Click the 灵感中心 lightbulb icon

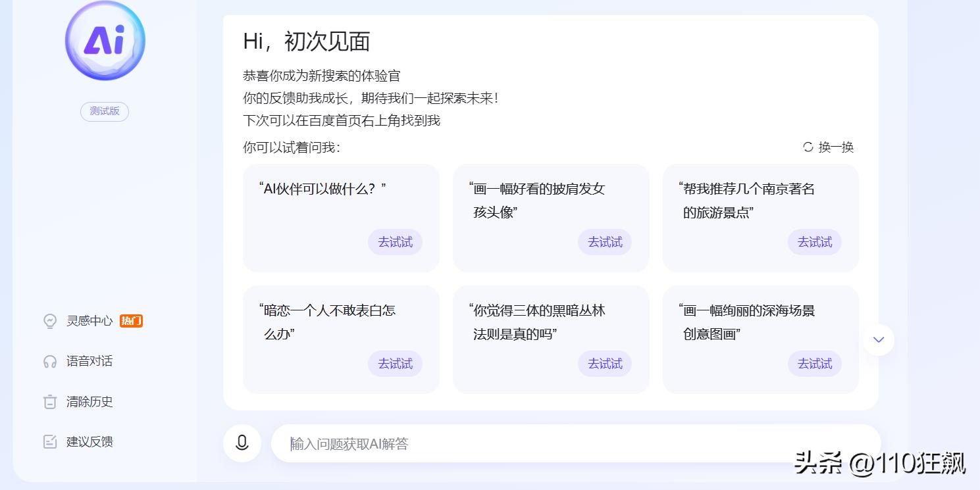click(49, 321)
